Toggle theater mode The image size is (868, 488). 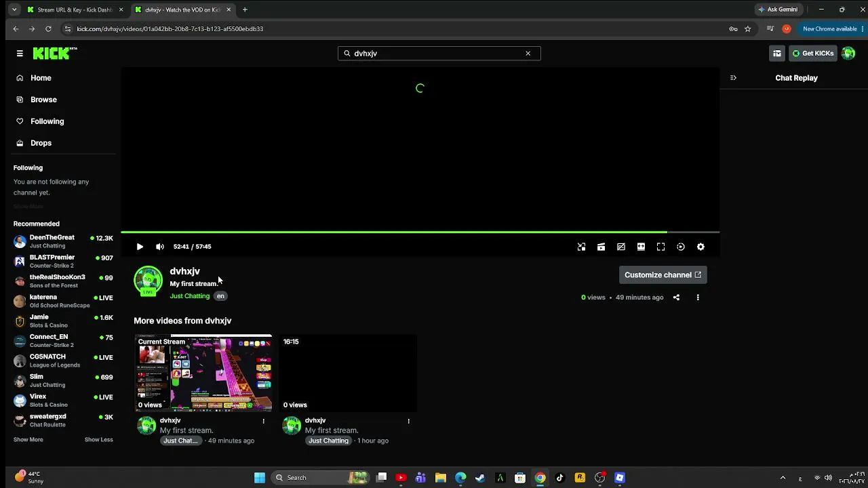(x=641, y=247)
